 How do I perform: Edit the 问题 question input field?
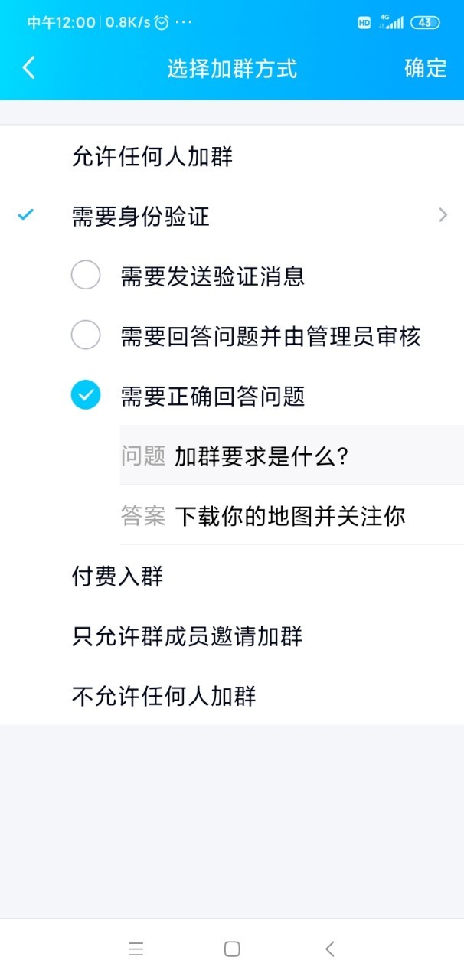click(x=306, y=456)
